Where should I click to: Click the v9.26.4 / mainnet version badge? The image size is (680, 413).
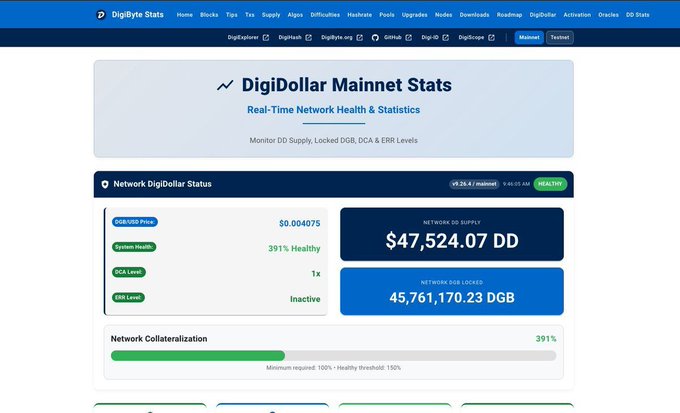coord(474,184)
